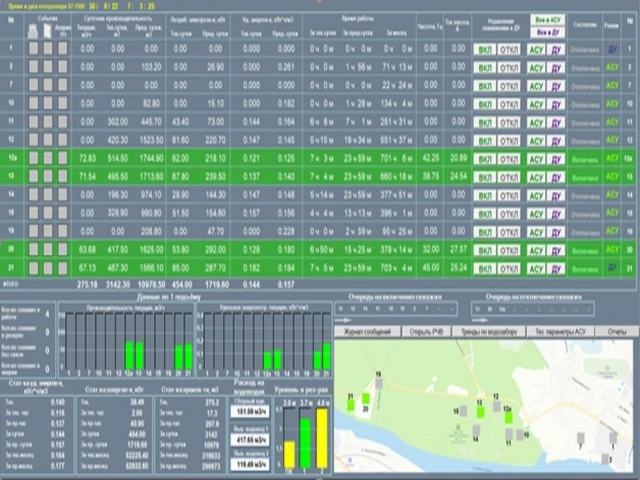Turn on well 14 with ВКЛ
640x480 pixels.
point(484,196)
